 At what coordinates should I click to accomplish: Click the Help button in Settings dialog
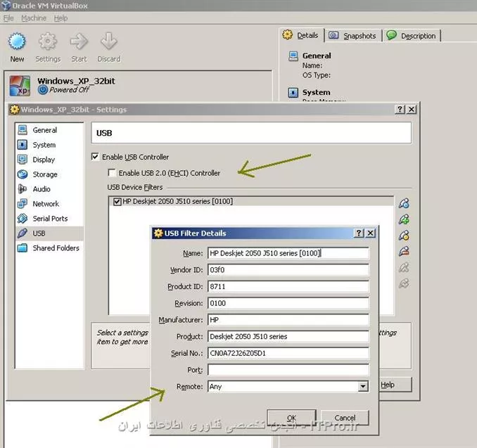click(x=395, y=385)
